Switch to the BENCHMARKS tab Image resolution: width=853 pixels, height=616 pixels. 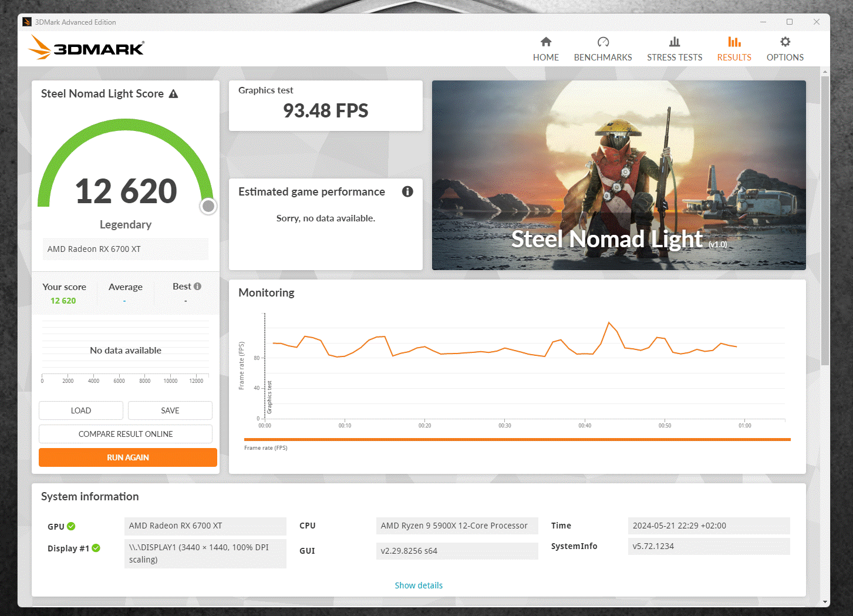(603, 49)
